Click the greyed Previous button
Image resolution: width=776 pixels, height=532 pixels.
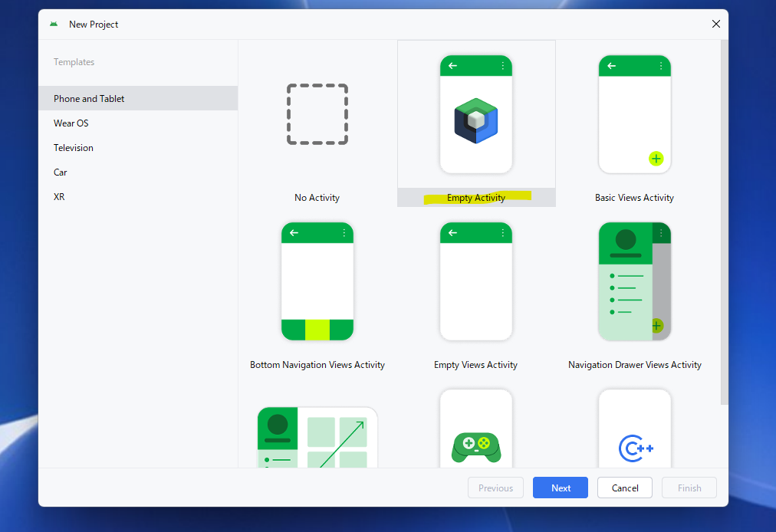(x=495, y=488)
